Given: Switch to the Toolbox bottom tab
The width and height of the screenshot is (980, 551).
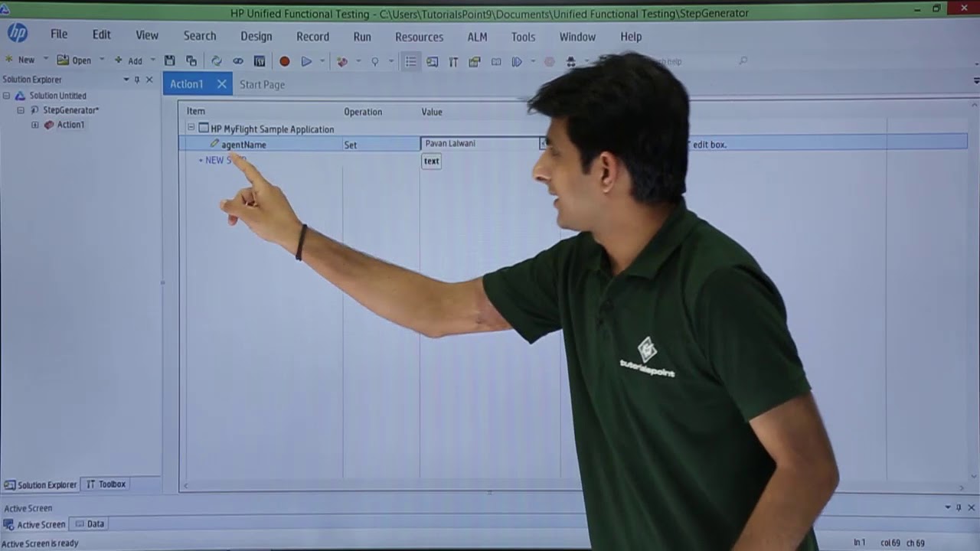Looking at the screenshot, I should point(106,484).
